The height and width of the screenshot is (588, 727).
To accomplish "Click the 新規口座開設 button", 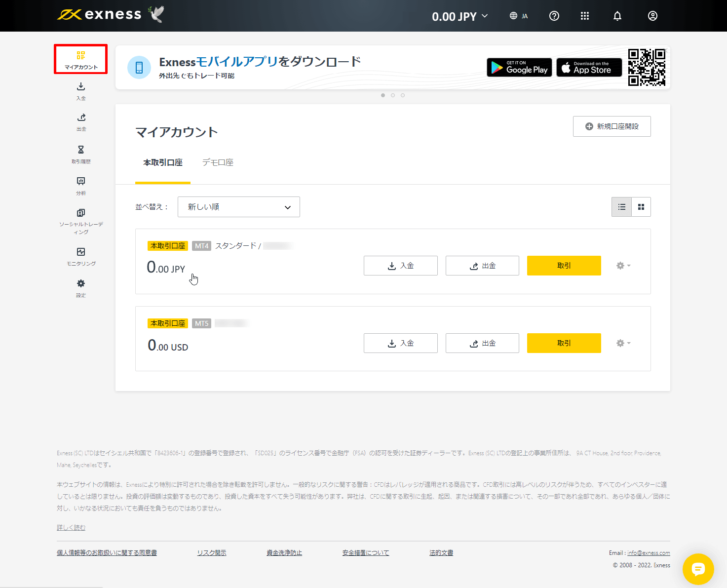I will pos(612,126).
